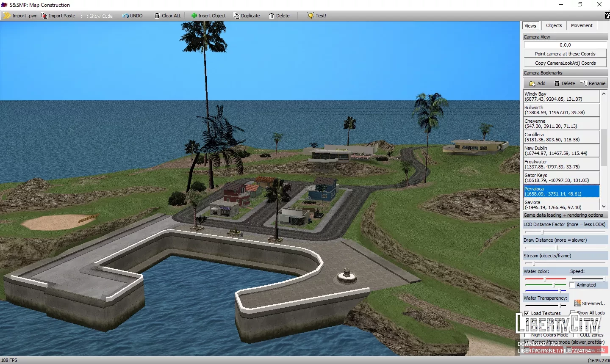Enable the Show All Lods checkbox
The image size is (610, 364).
(x=573, y=313)
